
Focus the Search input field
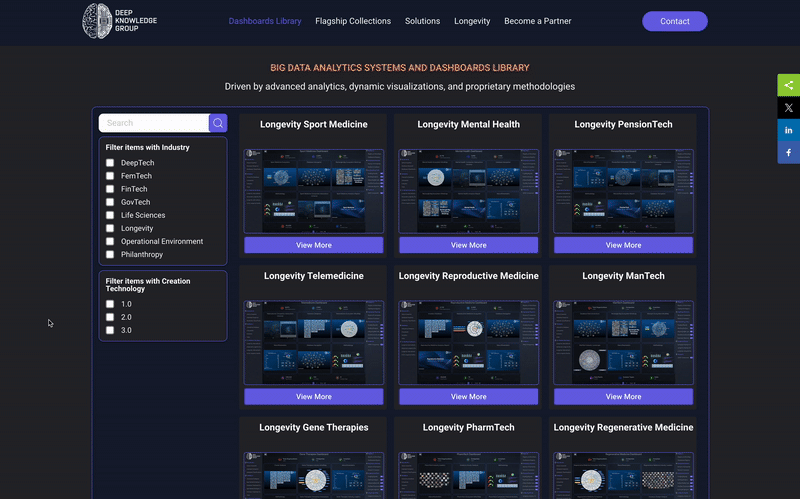pyautogui.click(x=154, y=123)
